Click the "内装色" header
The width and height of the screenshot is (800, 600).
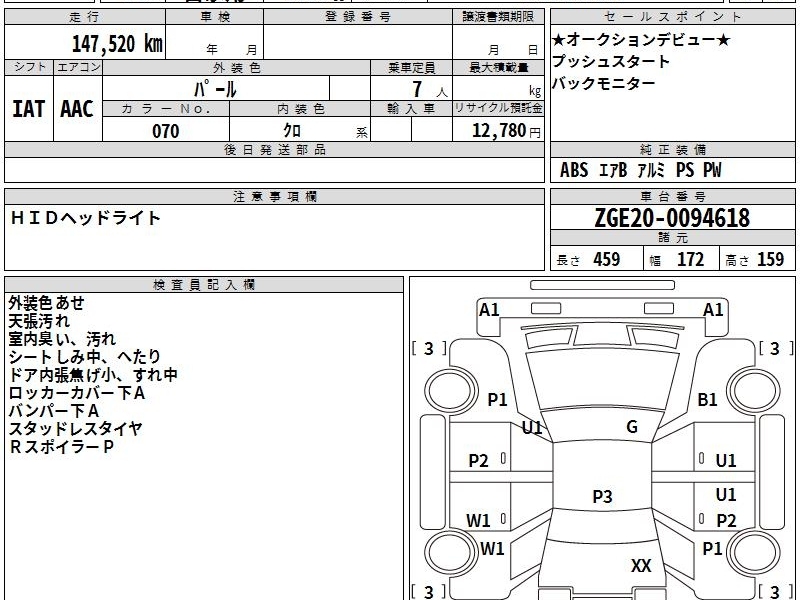[300, 109]
